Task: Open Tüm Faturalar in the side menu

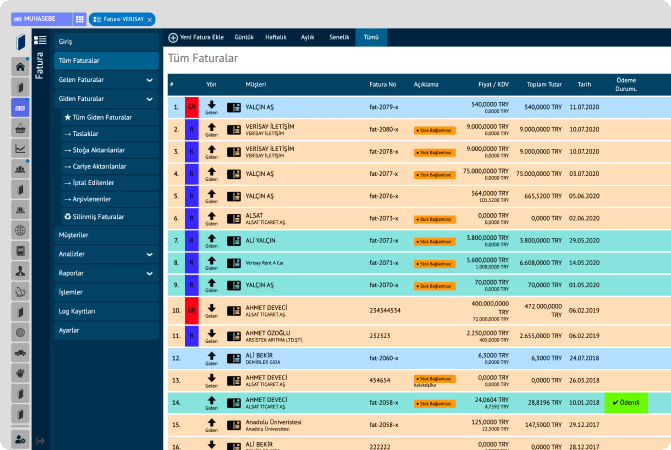Action: click(106, 61)
